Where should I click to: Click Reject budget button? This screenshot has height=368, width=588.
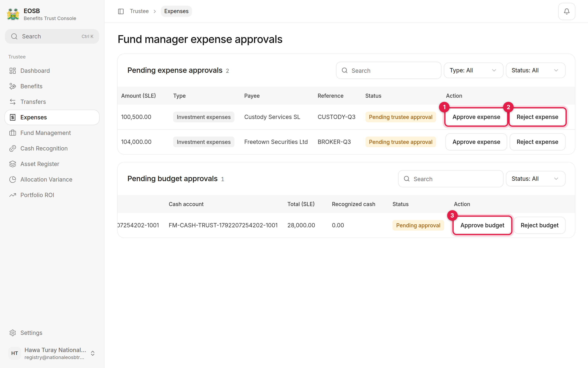point(539,225)
